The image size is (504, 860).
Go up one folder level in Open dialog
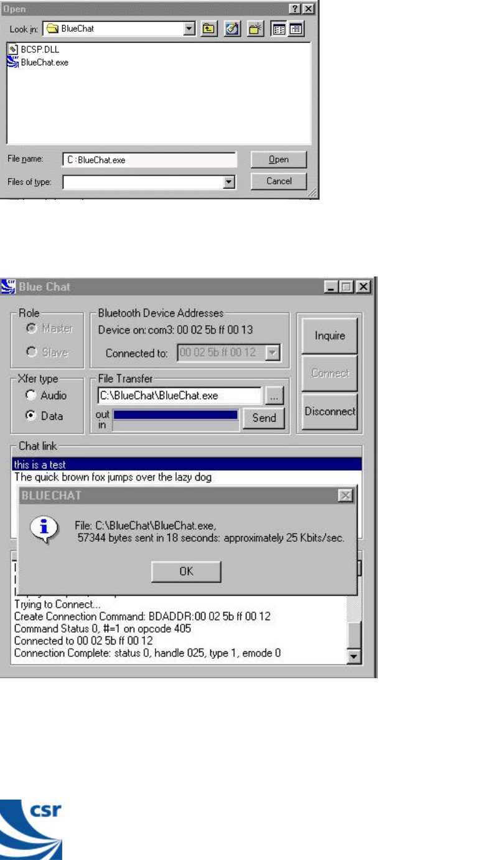click(x=209, y=29)
